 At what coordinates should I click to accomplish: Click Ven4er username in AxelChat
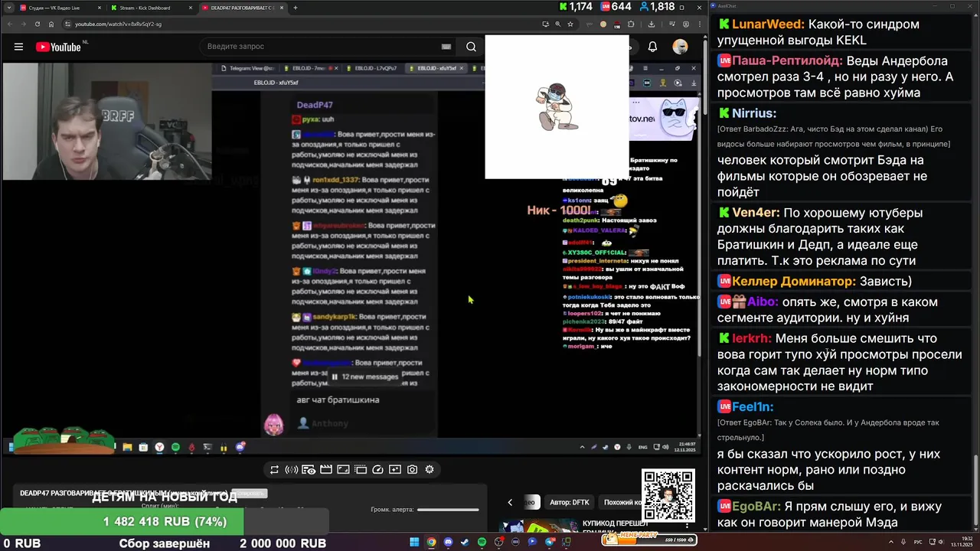756,213
